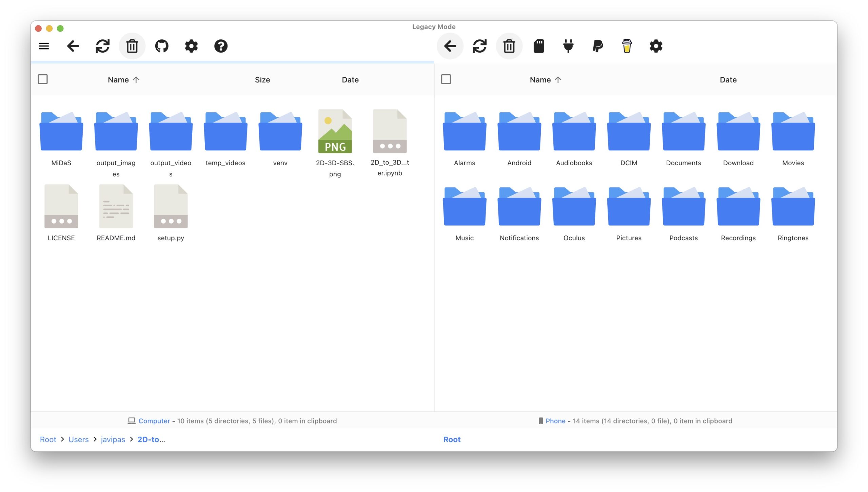
Task: Click the plug connection icon
Action: (568, 46)
